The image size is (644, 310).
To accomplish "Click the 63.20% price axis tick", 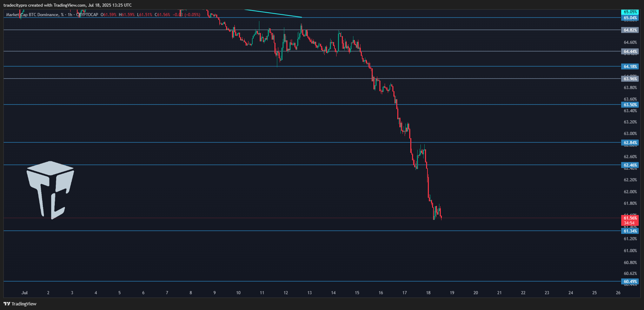I will click(x=630, y=122).
